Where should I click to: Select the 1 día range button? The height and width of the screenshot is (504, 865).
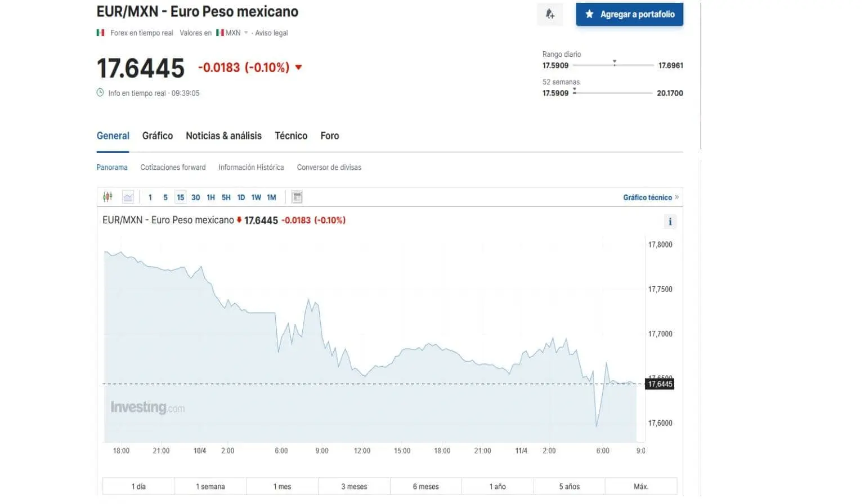click(138, 487)
